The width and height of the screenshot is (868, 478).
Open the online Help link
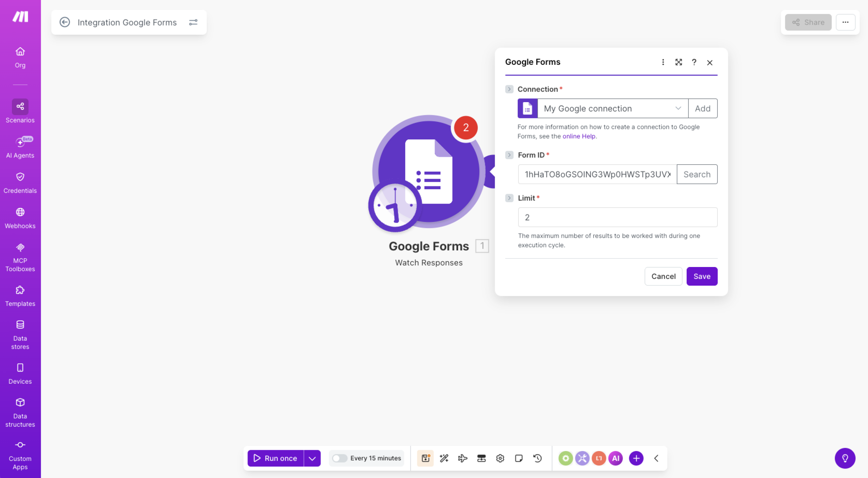(x=578, y=136)
